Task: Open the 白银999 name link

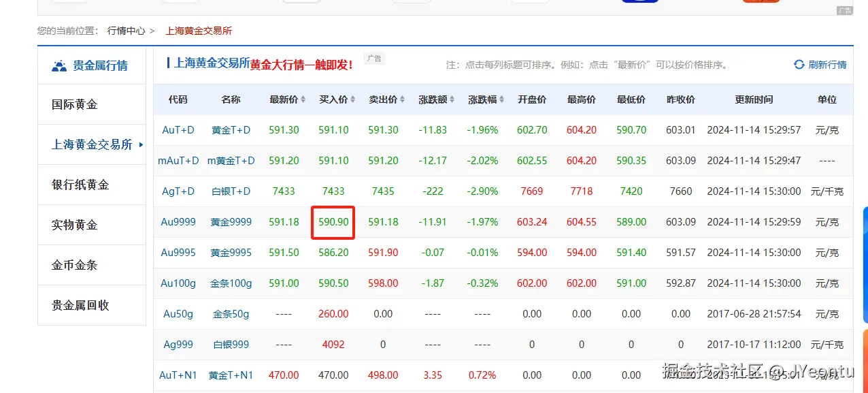Action: tap(231, 345)
